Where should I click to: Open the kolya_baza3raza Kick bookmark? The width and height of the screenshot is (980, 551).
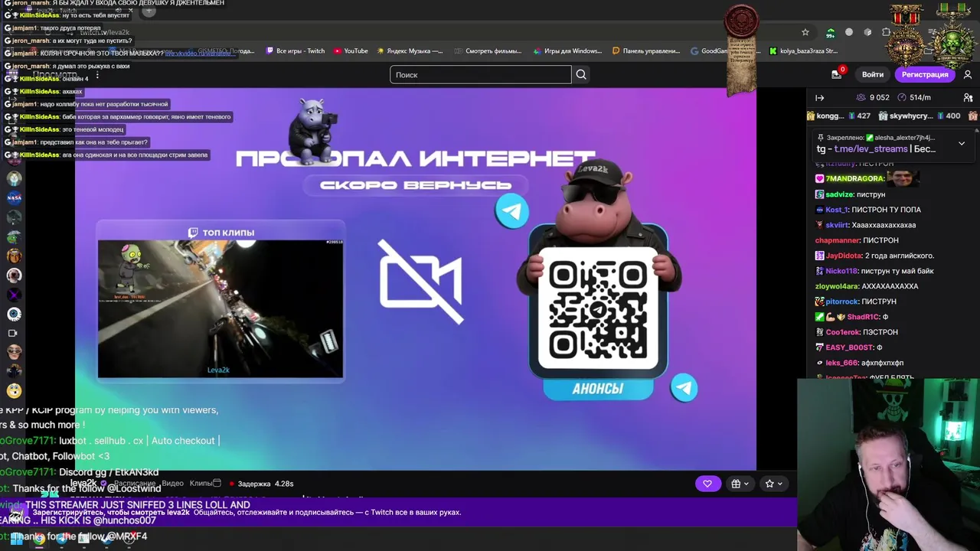(x=803, y=51)
